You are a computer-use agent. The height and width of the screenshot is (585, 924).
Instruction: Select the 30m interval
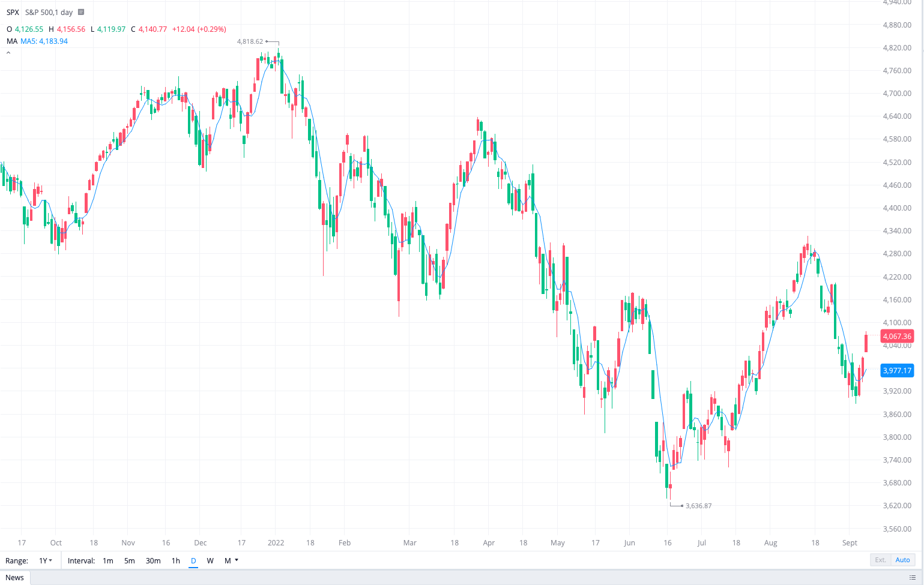point(153,560)
